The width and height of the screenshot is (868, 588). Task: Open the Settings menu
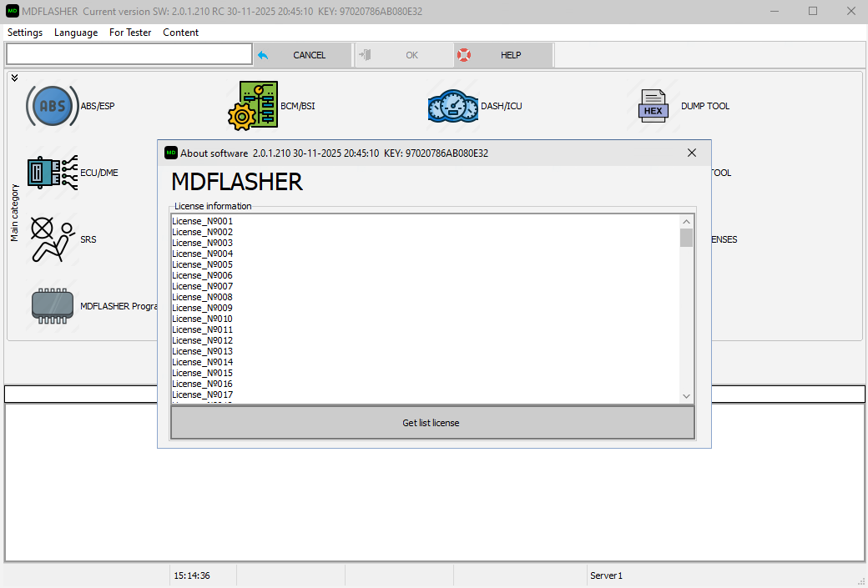pyautogui.click(x=25, y=33)
